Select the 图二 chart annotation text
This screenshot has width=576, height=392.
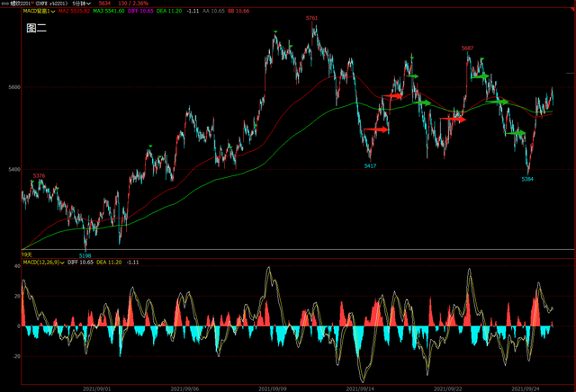click(36, 29)
